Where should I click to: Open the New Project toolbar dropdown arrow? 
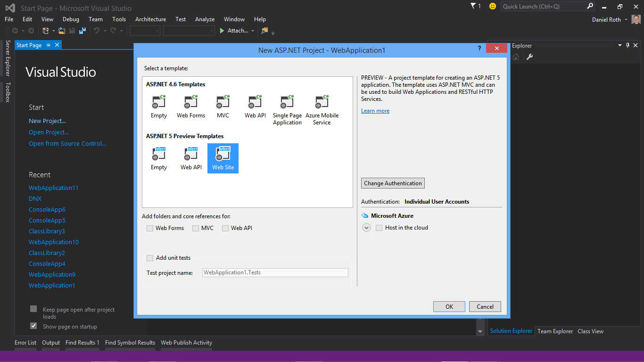(x=53, y=31)
